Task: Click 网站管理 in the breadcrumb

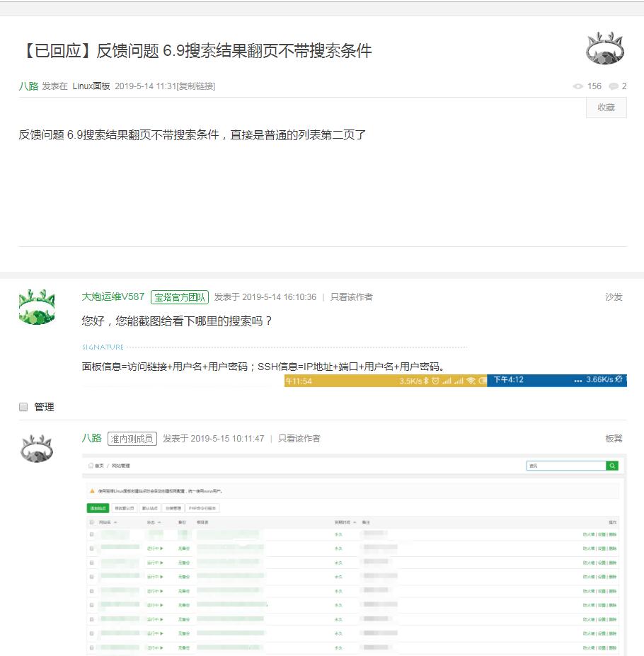Action: (121, 466)
